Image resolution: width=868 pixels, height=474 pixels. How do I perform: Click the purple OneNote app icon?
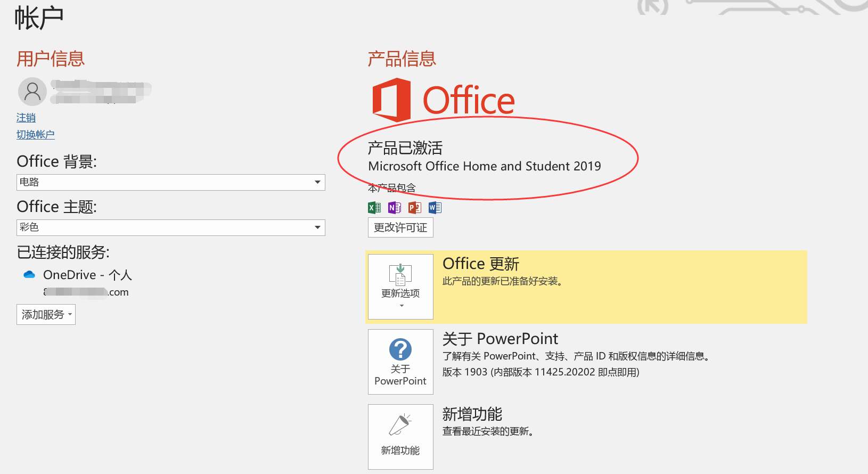tap(395, 208)
